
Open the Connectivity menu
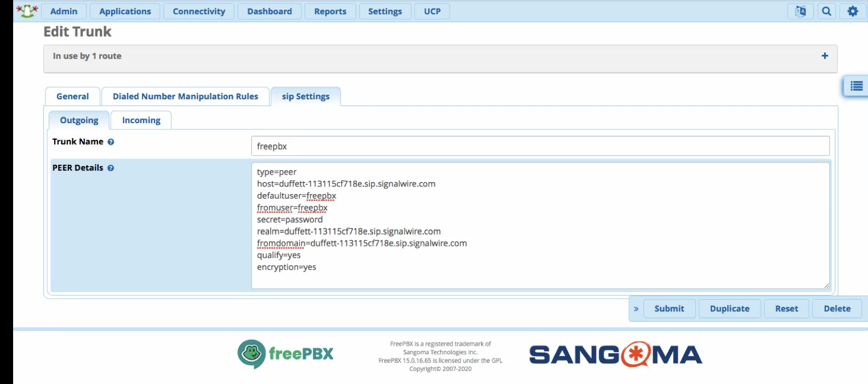(x=198, y=11)
